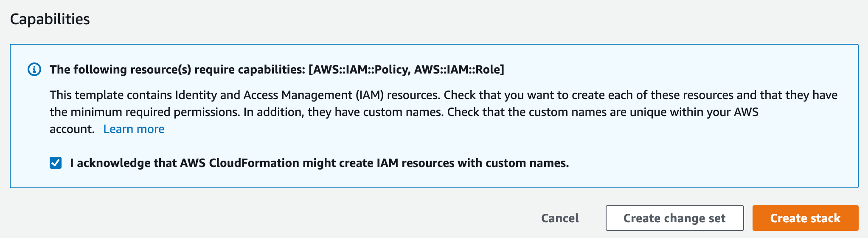
Task: Click the "Identity and Access Management (IAM)" phrase
Action: (279, 95)
